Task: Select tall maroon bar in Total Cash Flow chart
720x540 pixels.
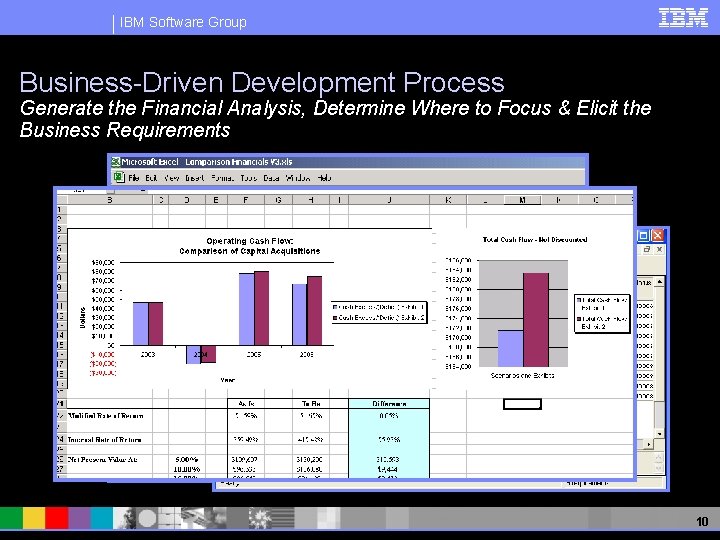Action: [536, 320]
